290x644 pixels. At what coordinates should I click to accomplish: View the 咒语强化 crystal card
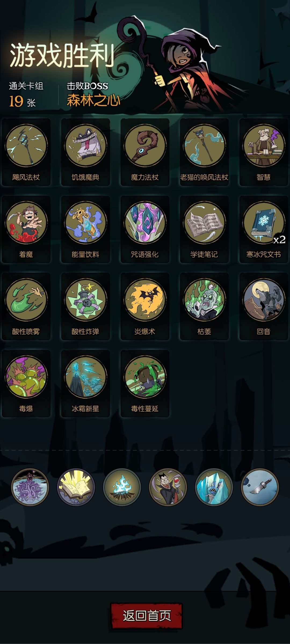click(x=145, y=229)
